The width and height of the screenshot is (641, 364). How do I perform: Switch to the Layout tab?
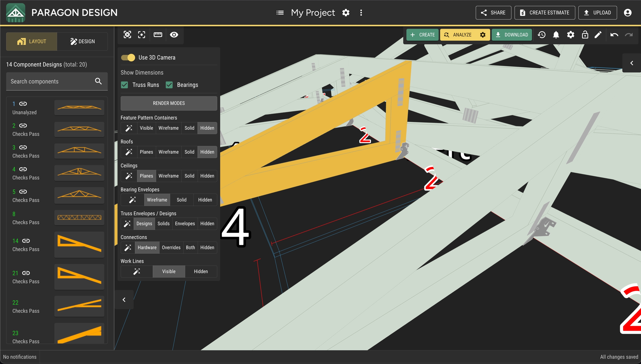32,41
